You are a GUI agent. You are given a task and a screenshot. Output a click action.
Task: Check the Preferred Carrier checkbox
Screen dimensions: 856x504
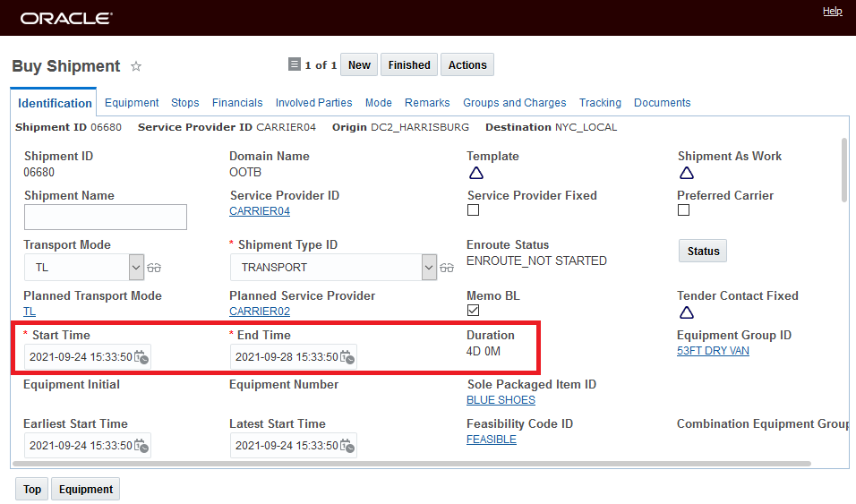684,210
